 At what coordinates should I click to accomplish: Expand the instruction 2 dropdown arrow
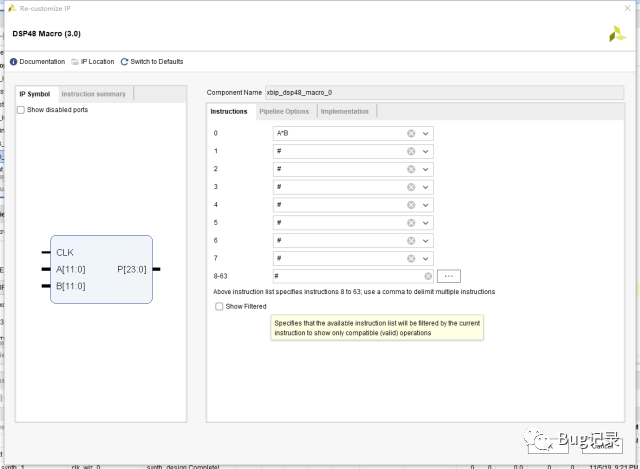tap(425, 169)
